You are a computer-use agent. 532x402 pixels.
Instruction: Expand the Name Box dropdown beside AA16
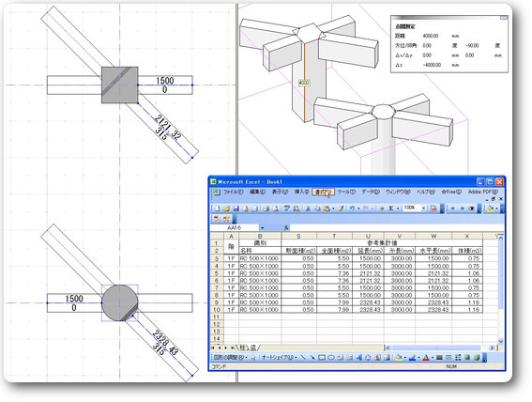(263, 228)
